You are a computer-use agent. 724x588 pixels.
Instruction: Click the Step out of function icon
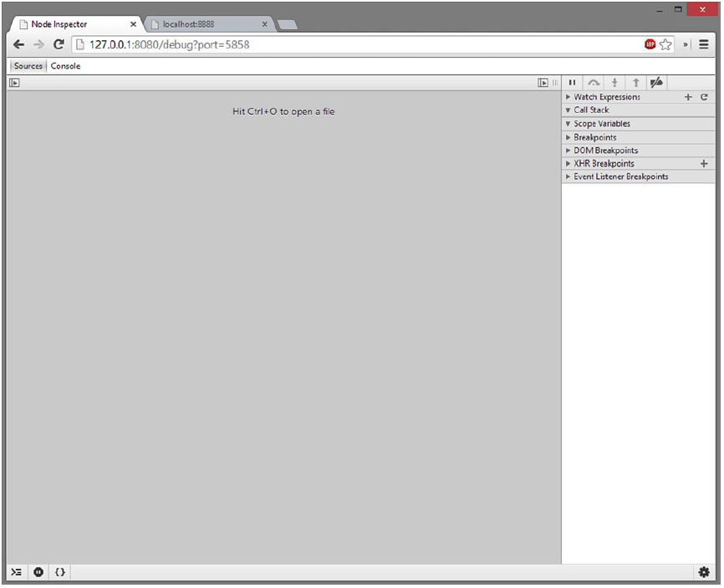(x=635, y=83)
